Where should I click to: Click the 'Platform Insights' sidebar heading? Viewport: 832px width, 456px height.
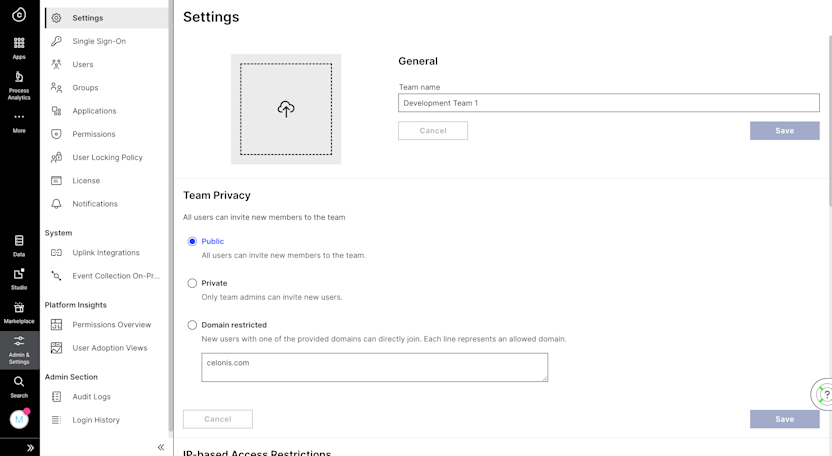click(x=75, y=305)
